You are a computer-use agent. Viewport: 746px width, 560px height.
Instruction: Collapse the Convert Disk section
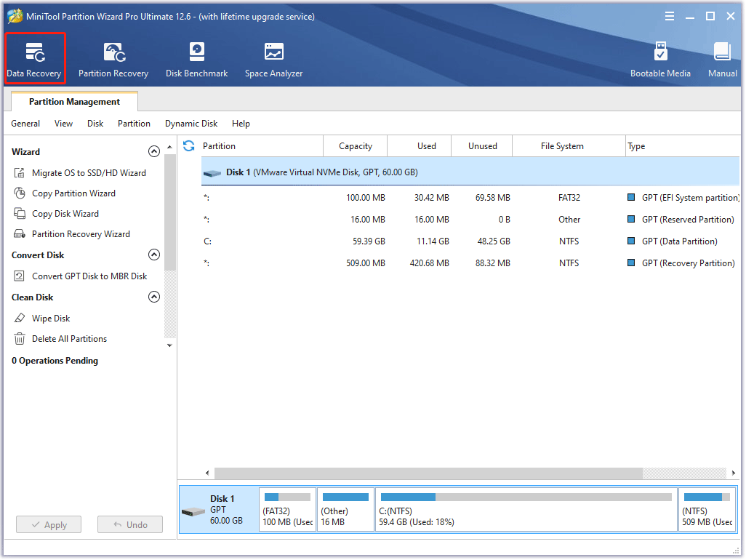click(154, 255)
